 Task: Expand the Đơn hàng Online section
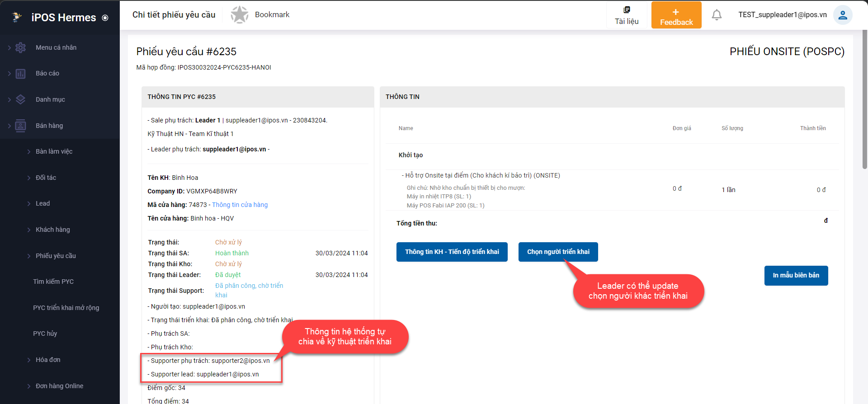point(29,386)
